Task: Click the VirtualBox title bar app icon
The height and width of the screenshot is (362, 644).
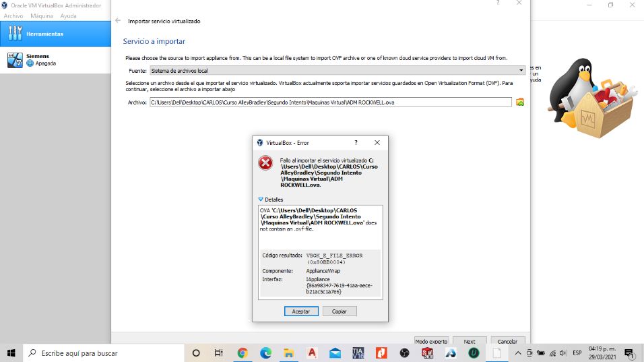Action: tap(5, 5)
